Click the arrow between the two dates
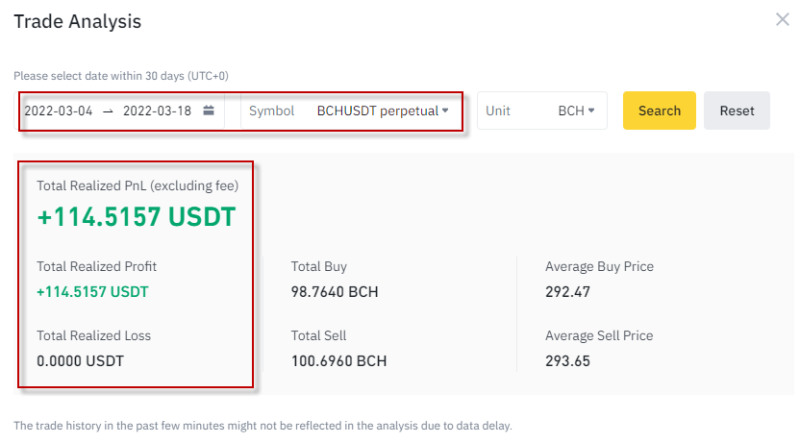The height and width of the screenshot is (443, 800). click(x=108, y=111)
